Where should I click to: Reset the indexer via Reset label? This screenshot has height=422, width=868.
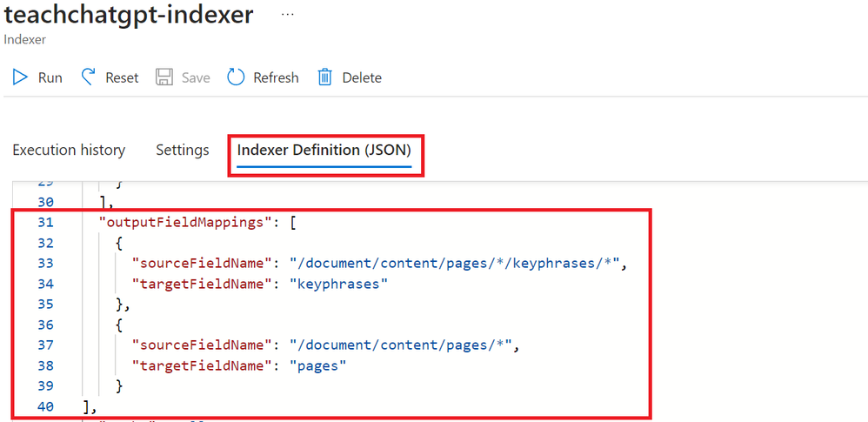click(x=122, y=77)
